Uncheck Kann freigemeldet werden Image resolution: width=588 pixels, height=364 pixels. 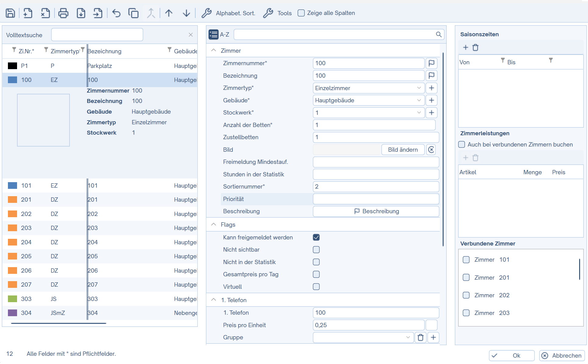coord(316,237)
